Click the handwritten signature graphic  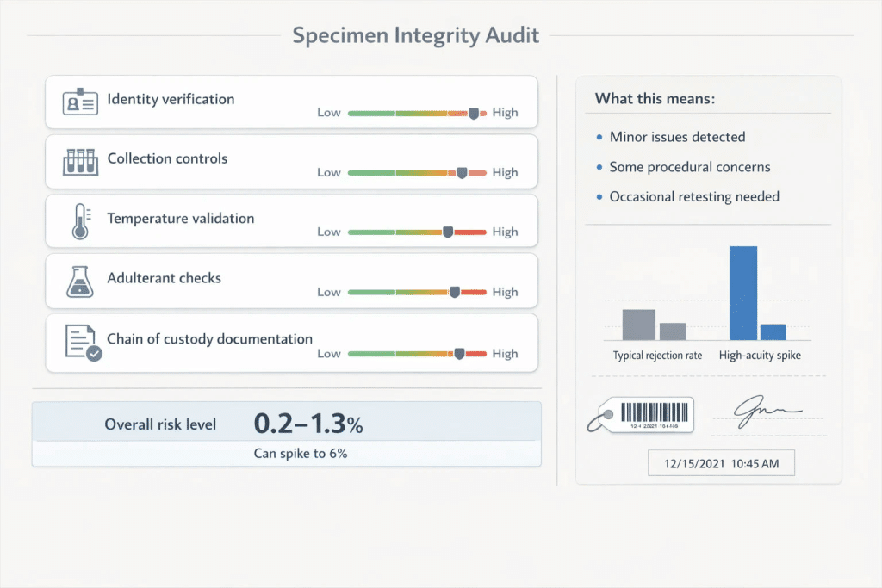(767, 411)
